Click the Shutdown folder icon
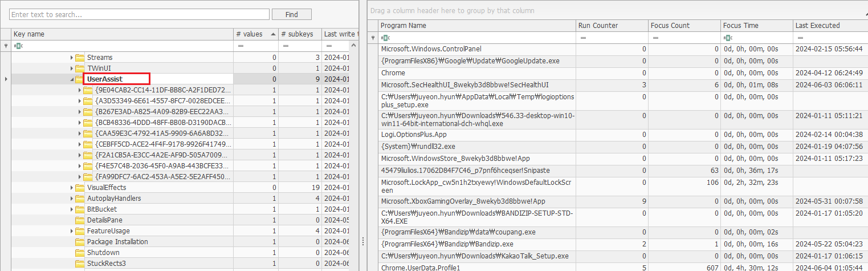 (x=80, y=252)
